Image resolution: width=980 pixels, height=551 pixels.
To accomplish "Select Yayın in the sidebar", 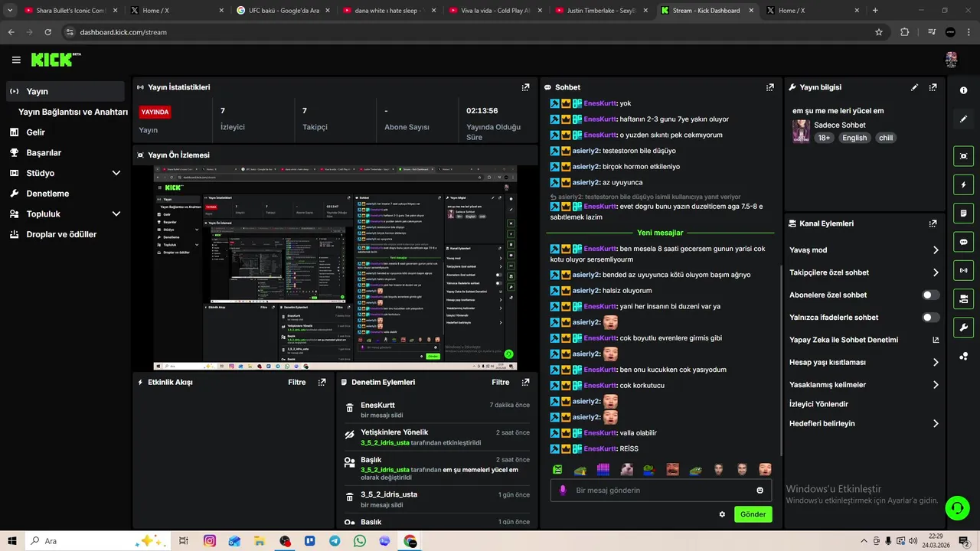I will [65, 91].
